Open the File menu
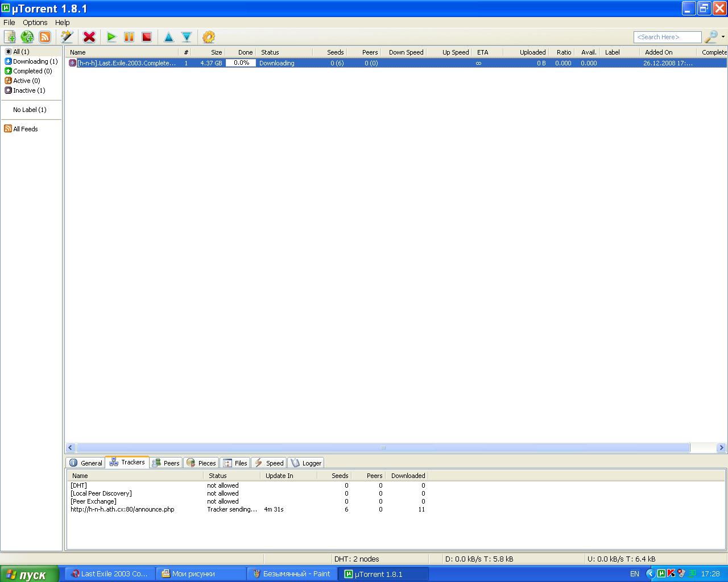728x582 pixels. click(x=9, y=22)
